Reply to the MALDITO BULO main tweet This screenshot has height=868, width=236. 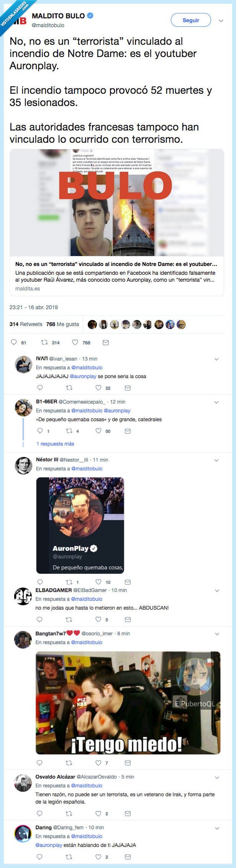click(x=14, y=342)
